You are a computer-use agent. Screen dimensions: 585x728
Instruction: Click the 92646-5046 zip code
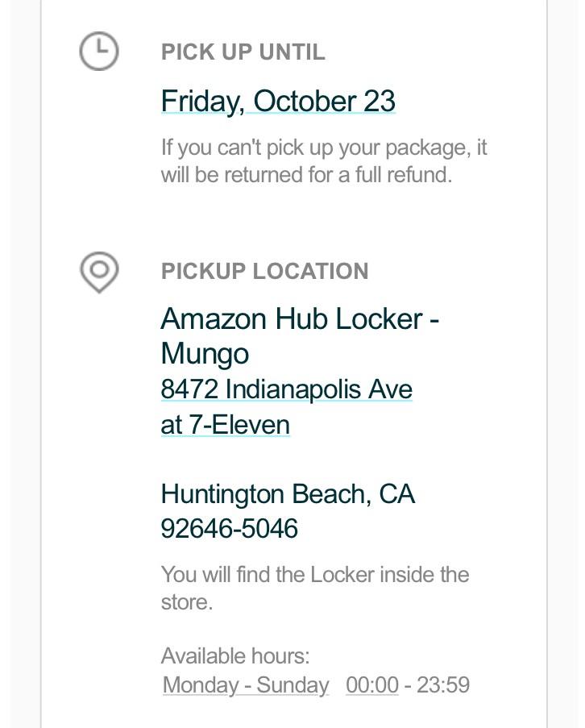click(x=229, y=528)
